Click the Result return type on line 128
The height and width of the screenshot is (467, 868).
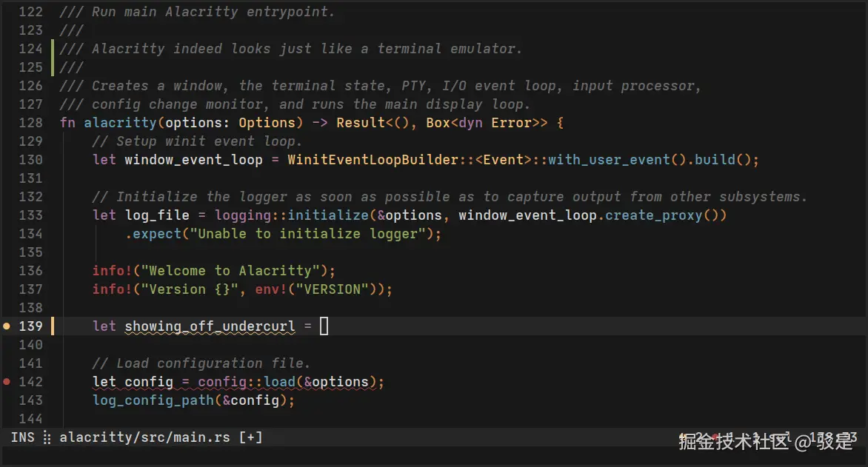(x=361, y=123)
